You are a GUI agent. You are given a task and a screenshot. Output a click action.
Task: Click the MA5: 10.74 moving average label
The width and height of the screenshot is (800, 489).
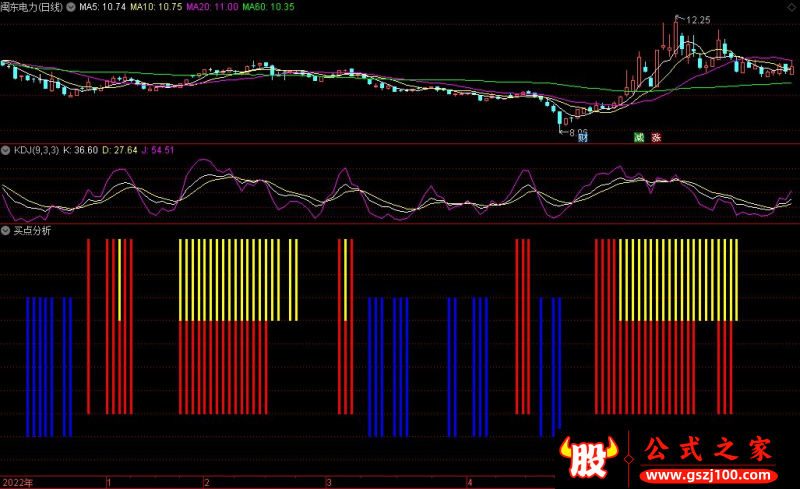coord(102,7)
